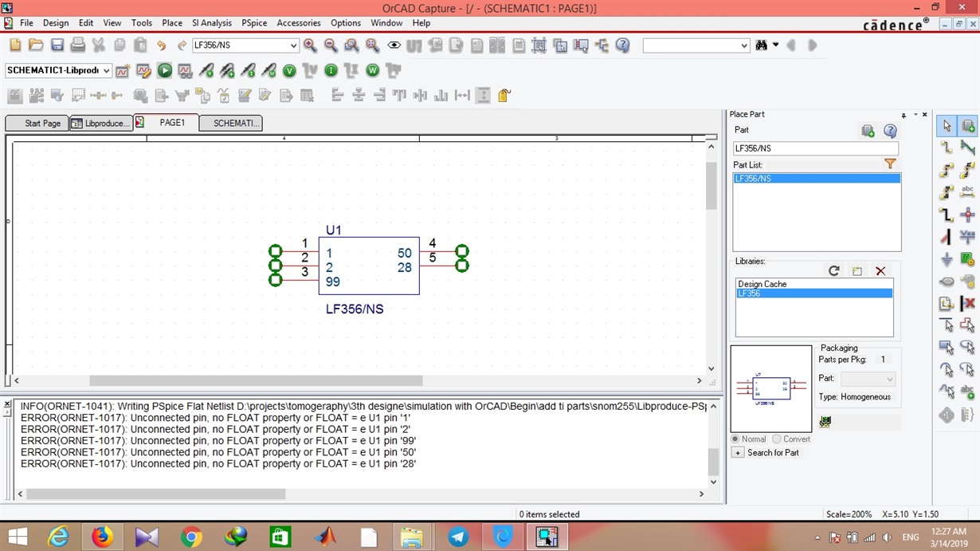980x551 pixels.
Task: Click the Zoom Out magnifier icon
Action: coord(331,45)
